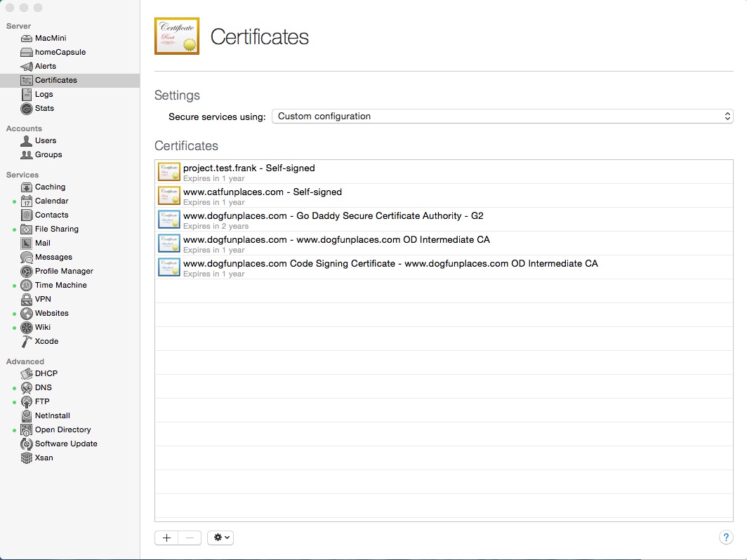Image resolution: width=747 pixels, height=560 pixels.
Task: Select the Code Signing Certificate row
Action: point(390,267)
